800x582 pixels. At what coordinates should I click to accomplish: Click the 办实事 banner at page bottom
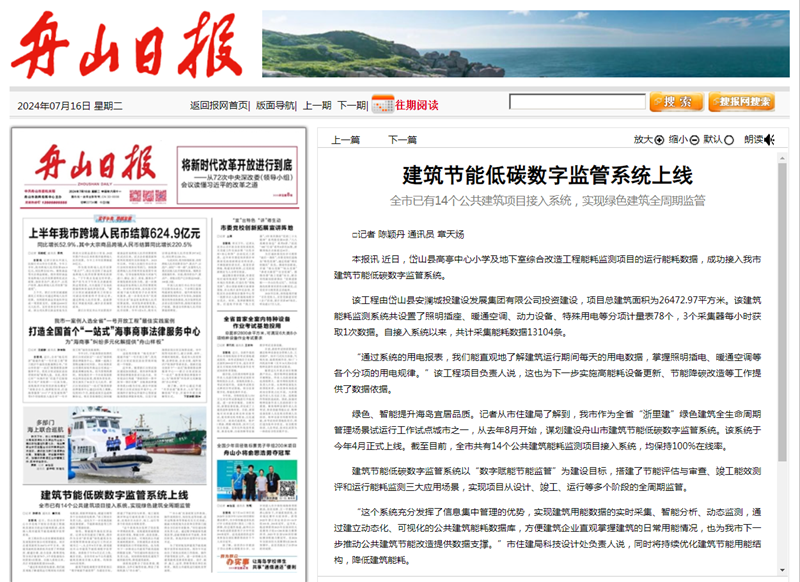click(257, 563)
